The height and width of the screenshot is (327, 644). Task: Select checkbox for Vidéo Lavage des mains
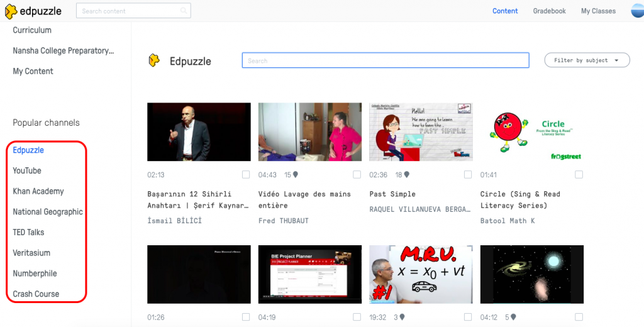click(357, 175)
